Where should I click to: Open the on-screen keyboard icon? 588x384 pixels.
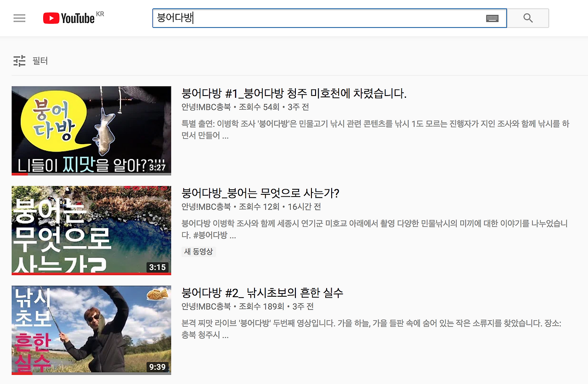(x=492, y=18)
